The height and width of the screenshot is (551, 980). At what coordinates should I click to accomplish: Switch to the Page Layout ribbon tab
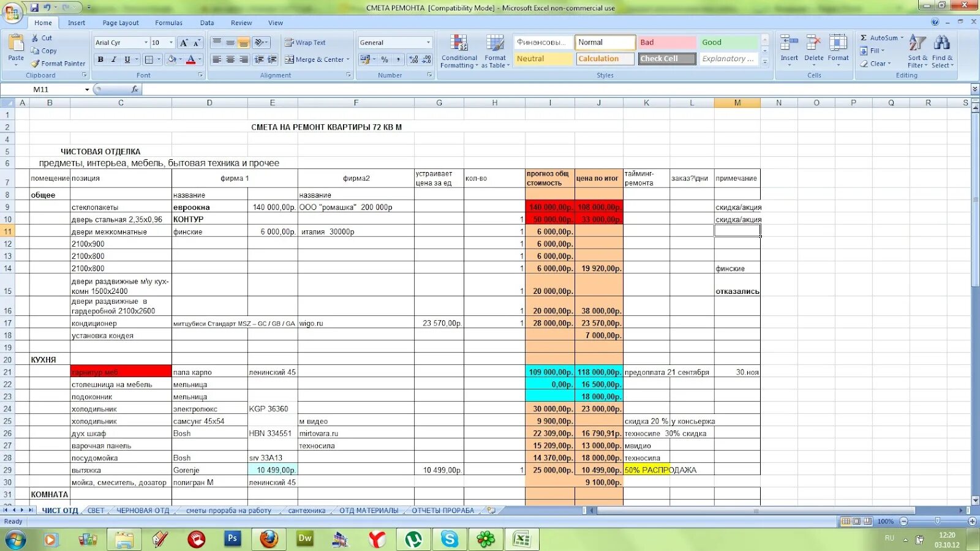point(121,23)
